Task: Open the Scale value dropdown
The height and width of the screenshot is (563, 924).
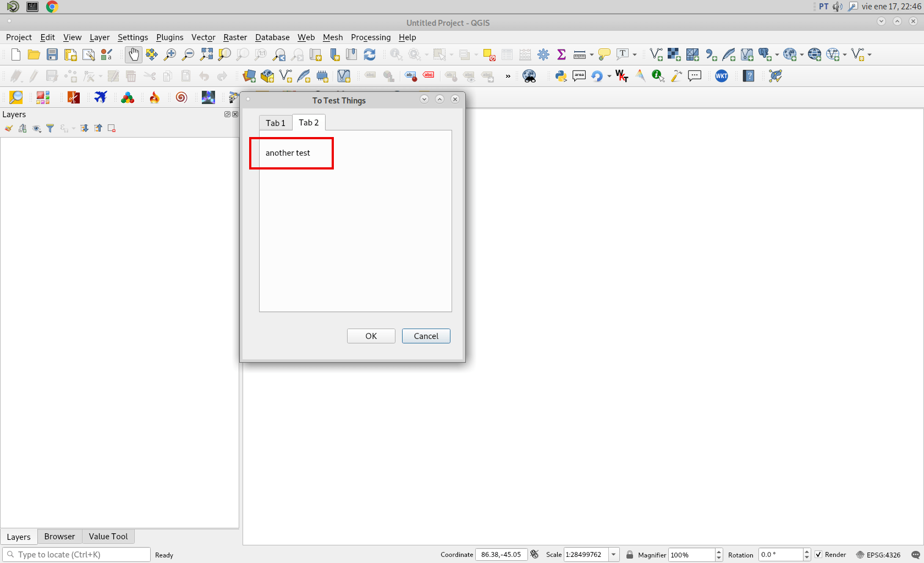Action: point(614,554)
